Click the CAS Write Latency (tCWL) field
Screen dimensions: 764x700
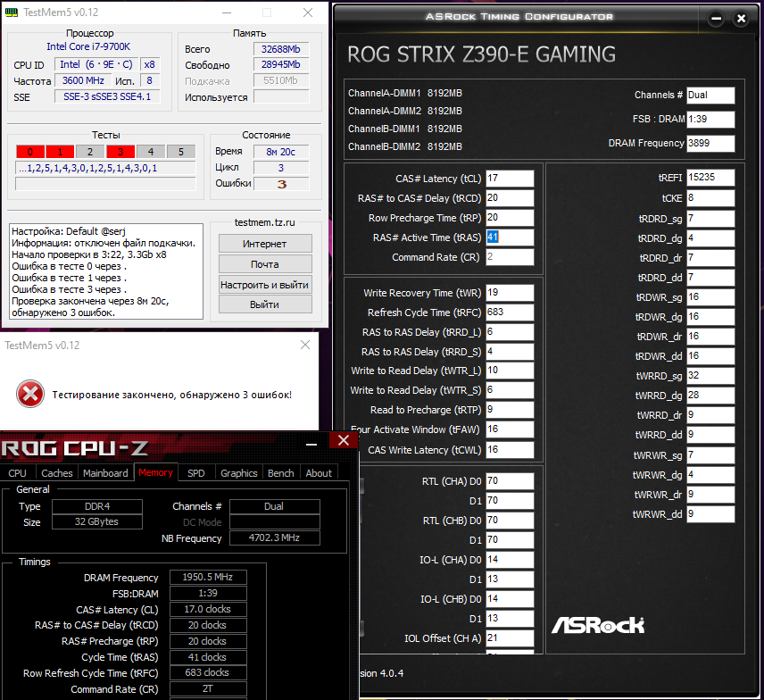tap(510, 449)
